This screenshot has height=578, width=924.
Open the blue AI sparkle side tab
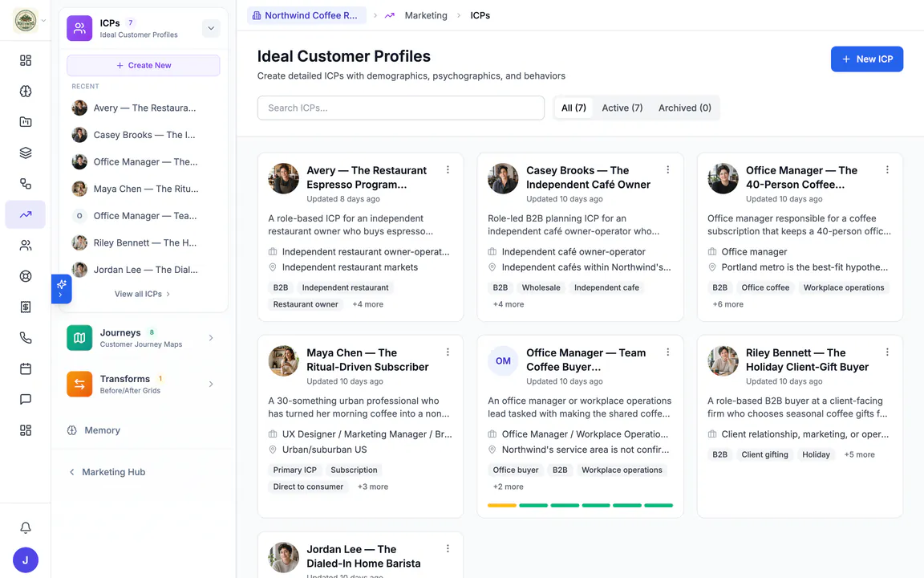pyautogui.click(x=61, y=289)
